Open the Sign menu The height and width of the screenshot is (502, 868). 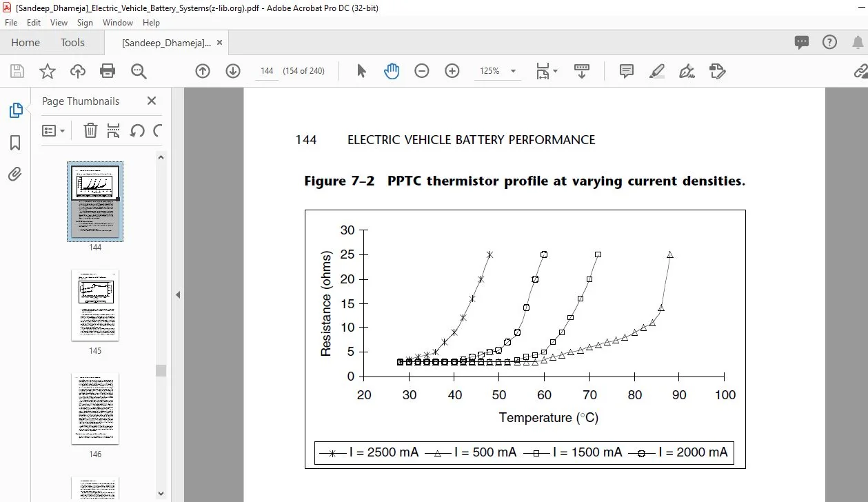[85, 23]
